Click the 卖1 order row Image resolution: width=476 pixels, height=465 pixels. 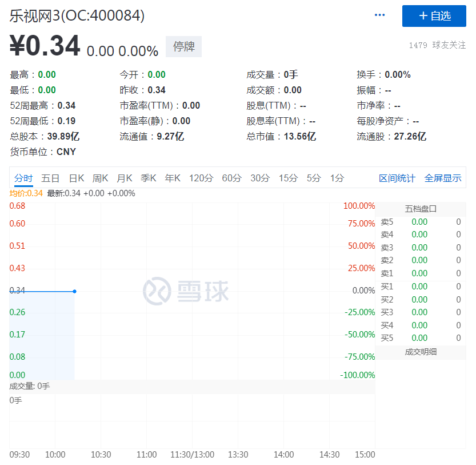coord(421,273)
